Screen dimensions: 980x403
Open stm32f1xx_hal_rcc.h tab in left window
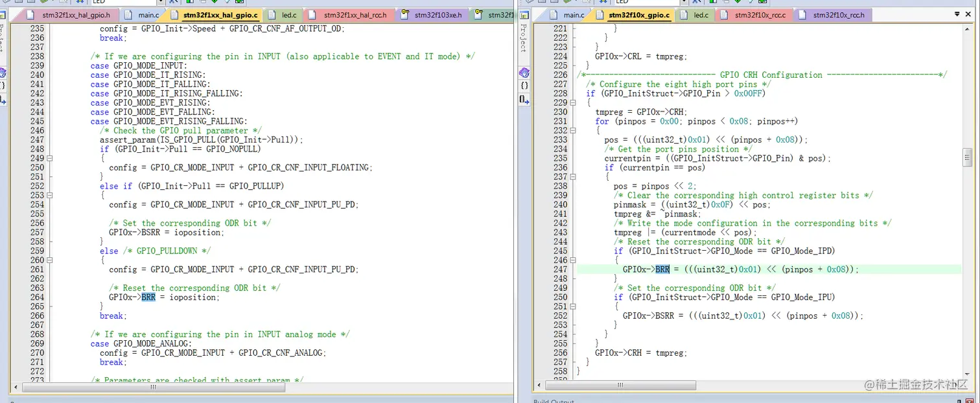349,15
